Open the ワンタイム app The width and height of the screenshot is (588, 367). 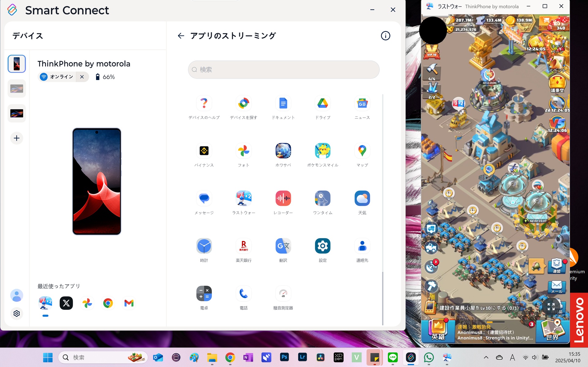point(322,198)
